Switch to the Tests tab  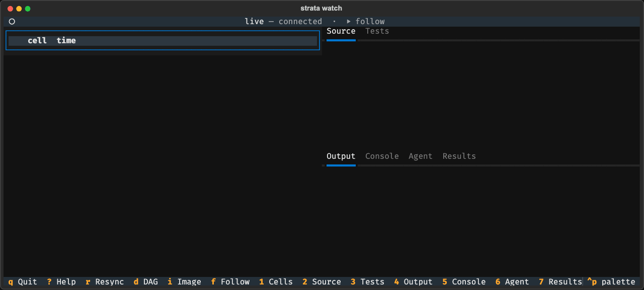coord(377,31)
